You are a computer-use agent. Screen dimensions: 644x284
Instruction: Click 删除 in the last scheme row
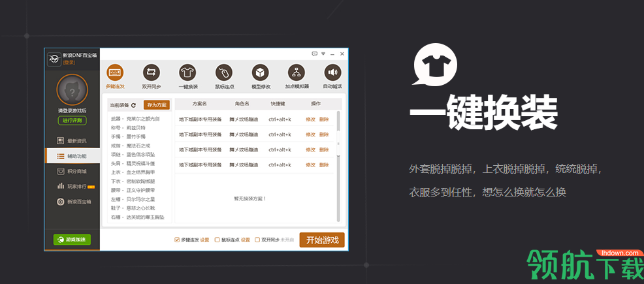[x=324, y=165]
